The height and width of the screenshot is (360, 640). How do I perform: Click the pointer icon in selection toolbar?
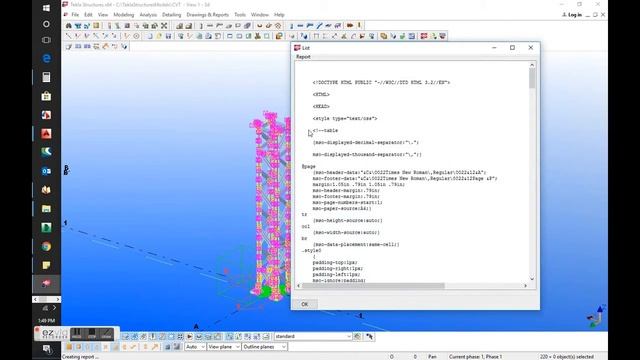point(369,336)
